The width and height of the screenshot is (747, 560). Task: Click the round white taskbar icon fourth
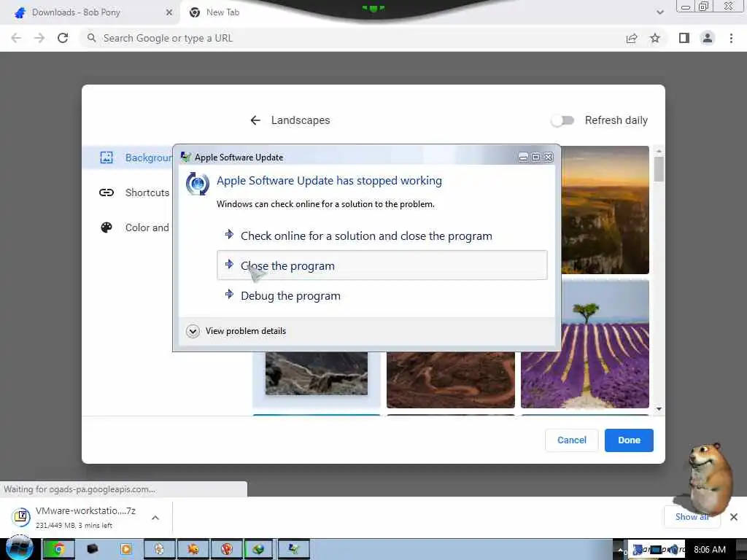[159, 550]
